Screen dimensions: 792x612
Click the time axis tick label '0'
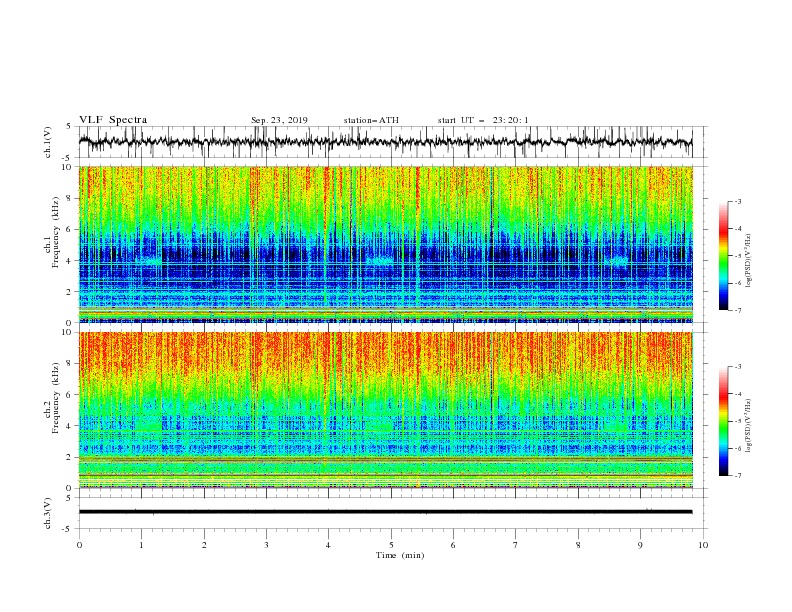[x=79, y=545]
